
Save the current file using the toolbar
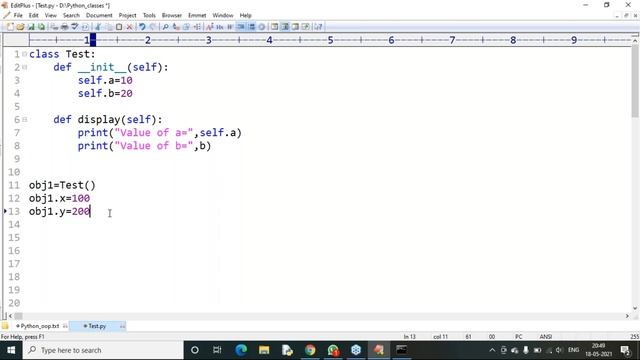[x=31, y=27]
